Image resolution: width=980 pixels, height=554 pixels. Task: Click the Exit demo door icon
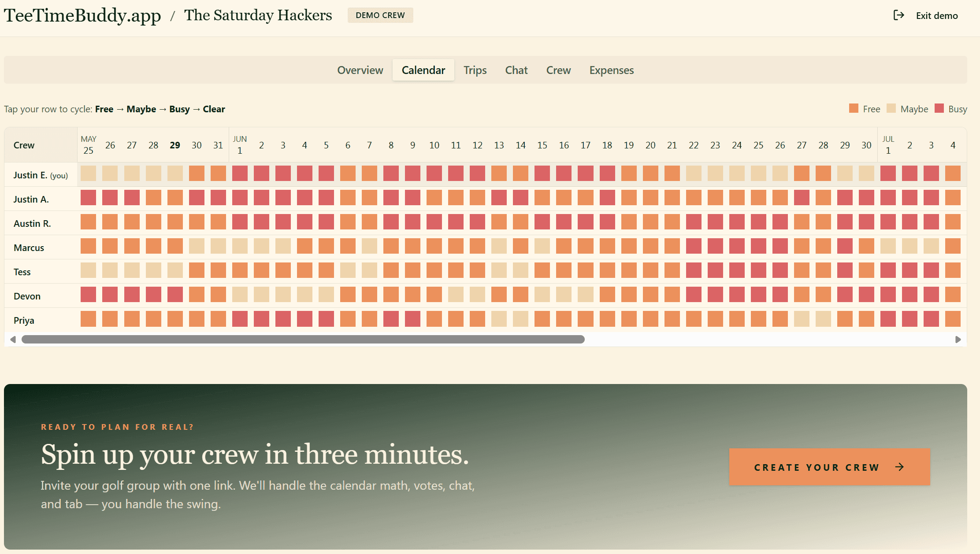tap(898, 15)
